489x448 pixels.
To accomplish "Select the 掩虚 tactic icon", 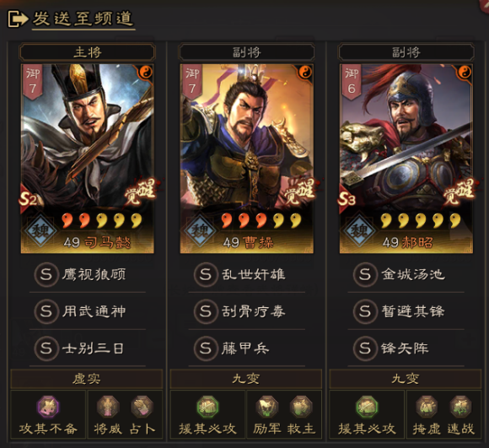I will tap(427, 407).
